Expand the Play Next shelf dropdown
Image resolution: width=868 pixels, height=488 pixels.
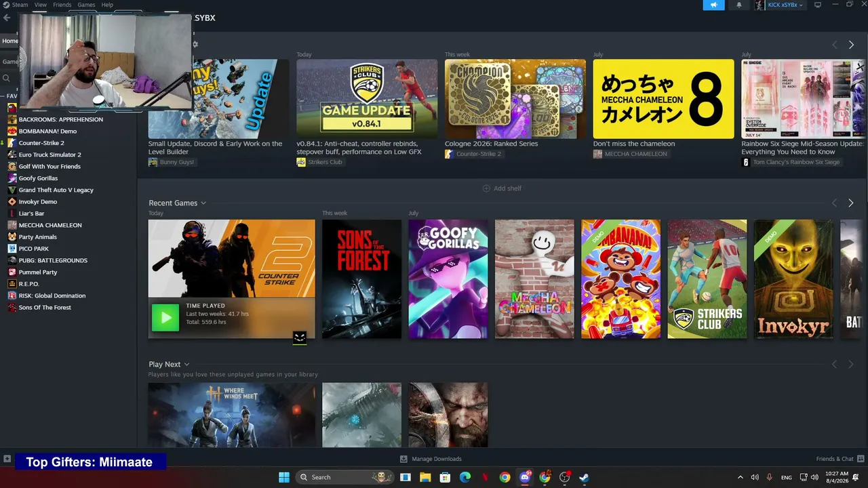tap(186, 365)
